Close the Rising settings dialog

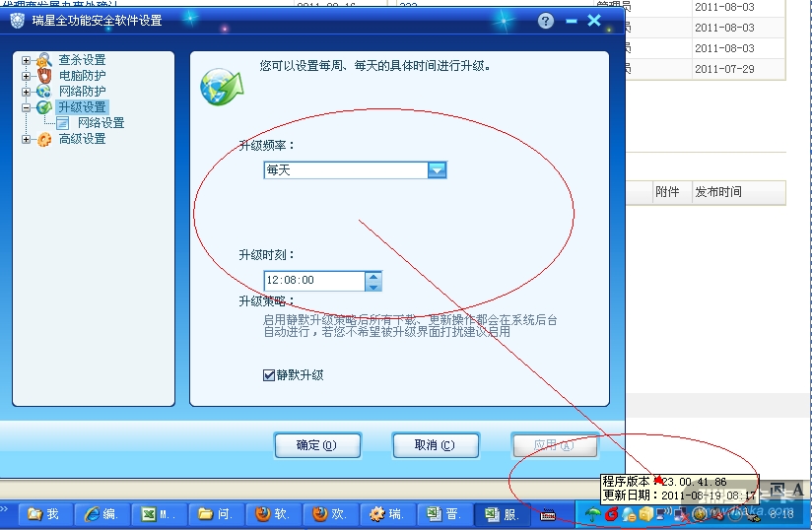click(x=594, y=20)
